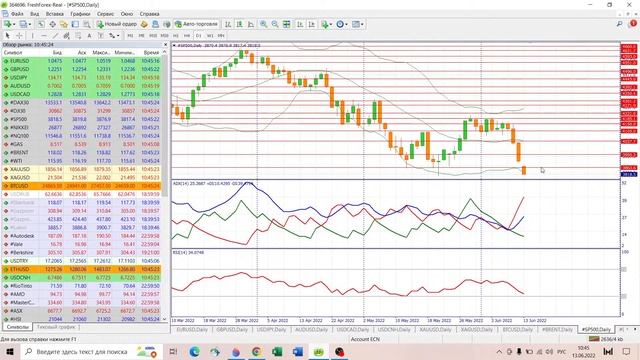This screenshot has width=640, height=360.
Task: Open the Navigator panel icon
Action: (x=63, y=24)
